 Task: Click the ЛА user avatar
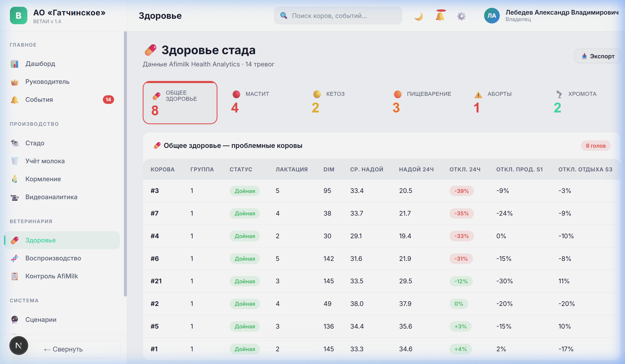(x=491, y=16)
